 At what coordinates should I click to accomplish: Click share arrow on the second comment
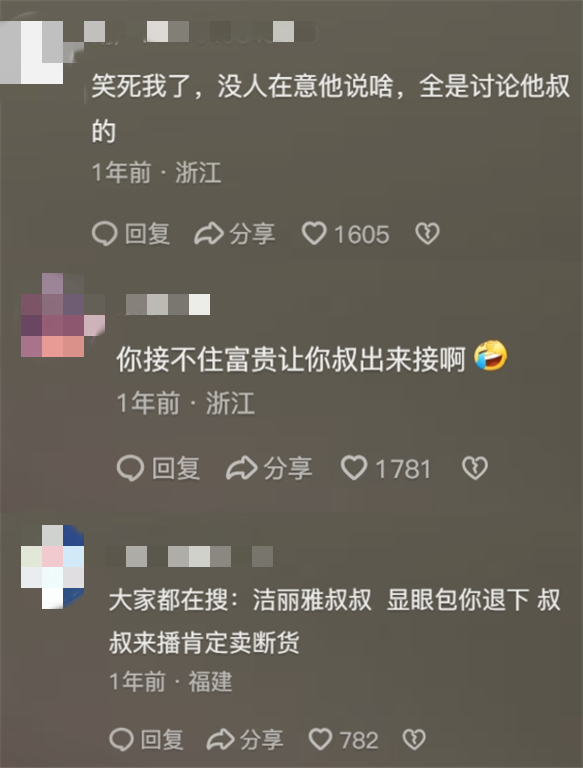pyautogui.click(x=242, y=468)
